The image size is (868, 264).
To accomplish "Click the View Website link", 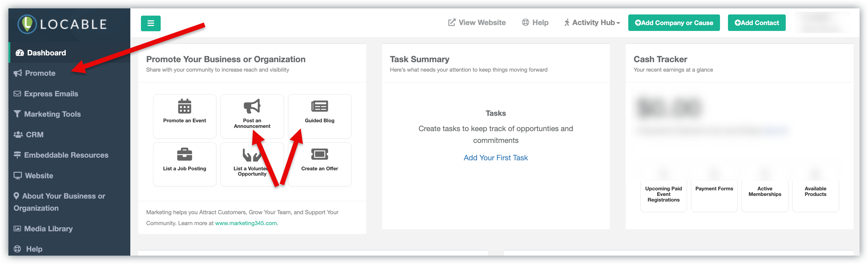I will coord(477,23).
